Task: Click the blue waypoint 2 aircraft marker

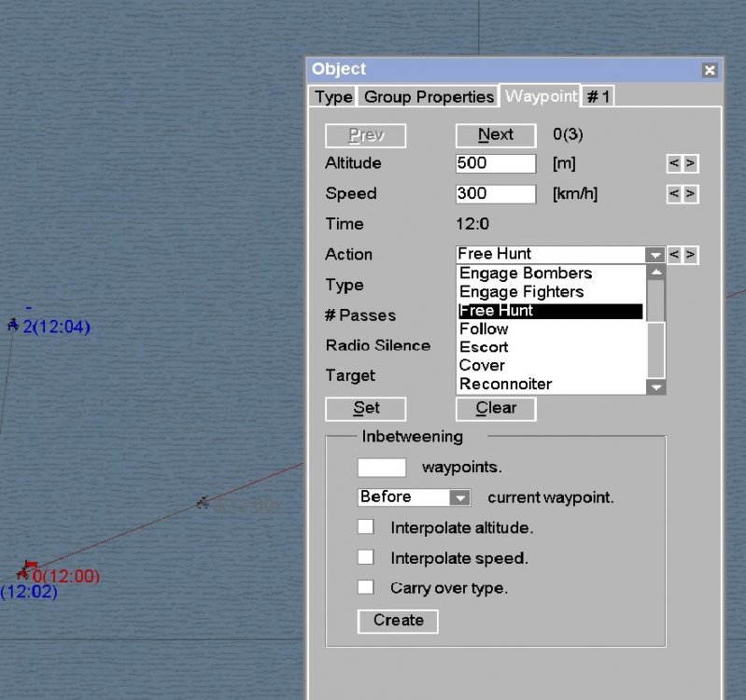Action: [13, 325]
